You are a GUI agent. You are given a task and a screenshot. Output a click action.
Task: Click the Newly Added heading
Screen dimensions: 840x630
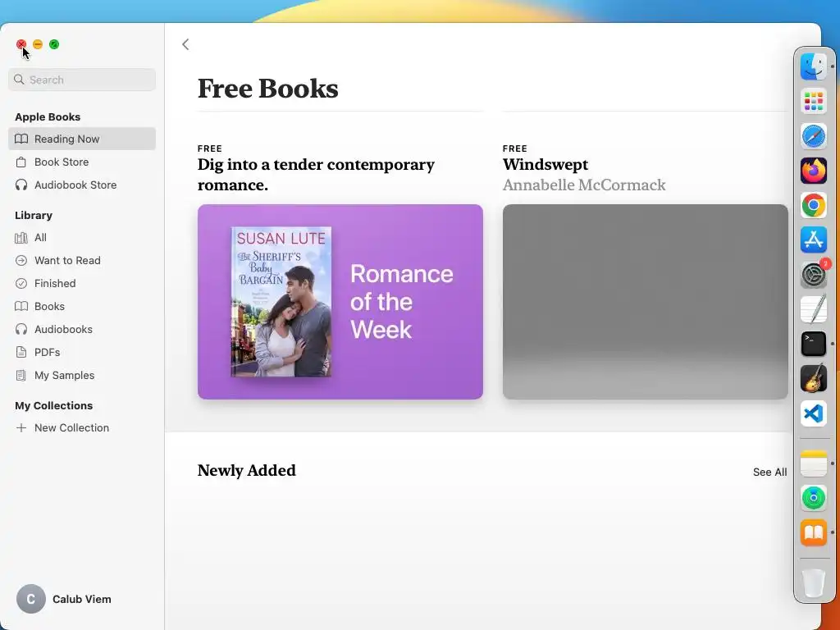coord(246,470)
